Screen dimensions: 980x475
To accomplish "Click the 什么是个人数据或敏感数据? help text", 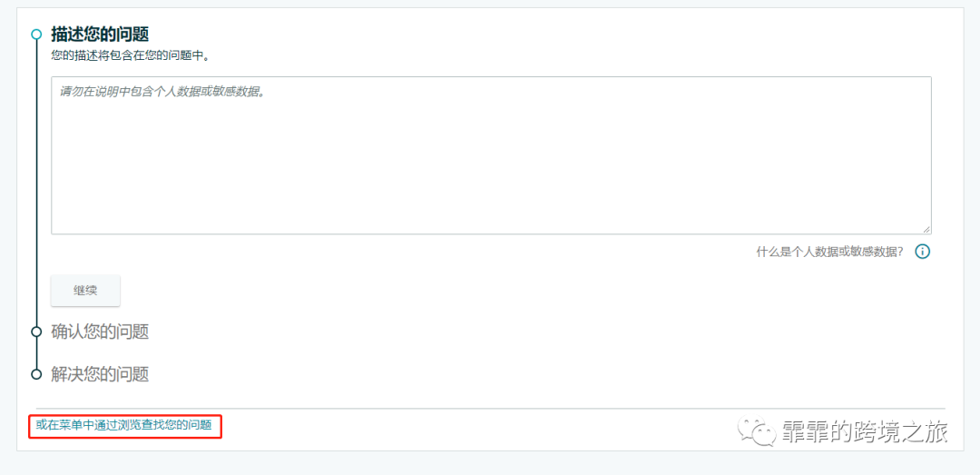I will pyautogui.click(x=829, y=252).
